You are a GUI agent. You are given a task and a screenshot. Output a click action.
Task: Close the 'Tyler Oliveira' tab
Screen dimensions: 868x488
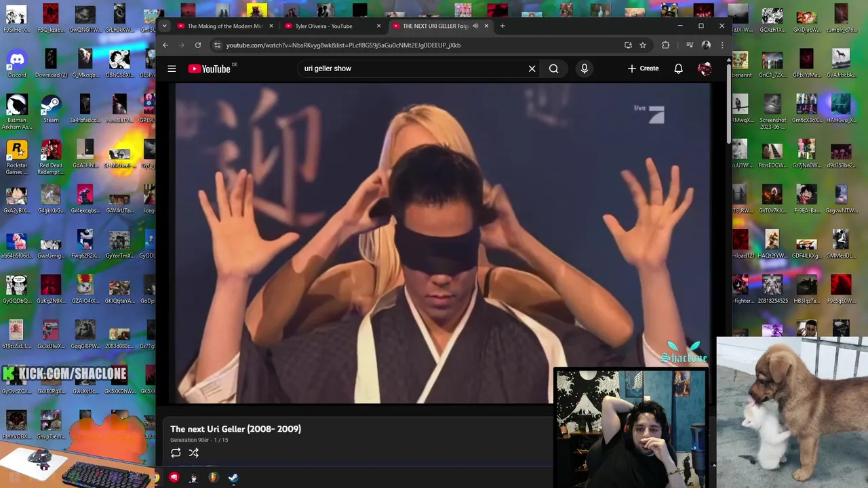tap(379, 26)
